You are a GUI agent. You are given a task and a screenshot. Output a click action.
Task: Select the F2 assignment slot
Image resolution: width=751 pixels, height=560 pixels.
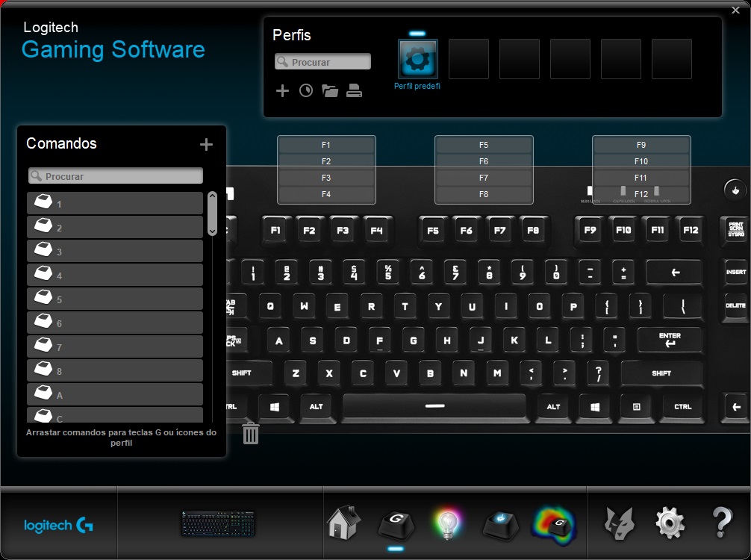tap(326, 161)
